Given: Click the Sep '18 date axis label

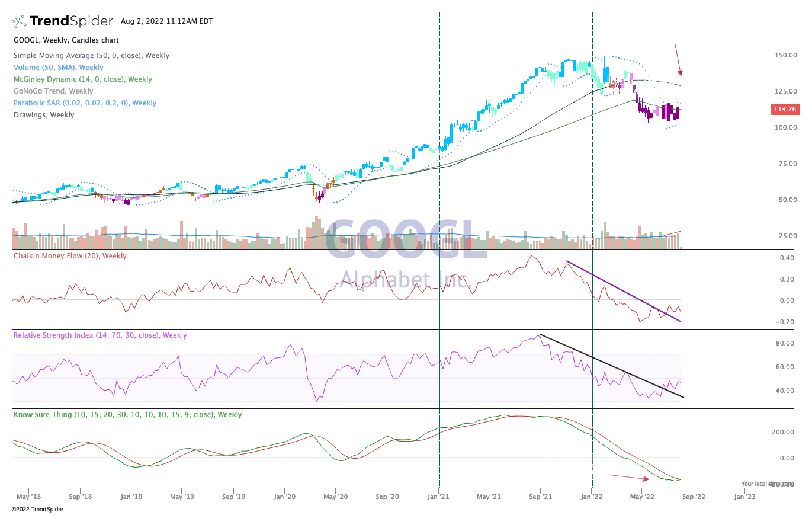Looking at the screenshot, I should (x=79, y=498).
